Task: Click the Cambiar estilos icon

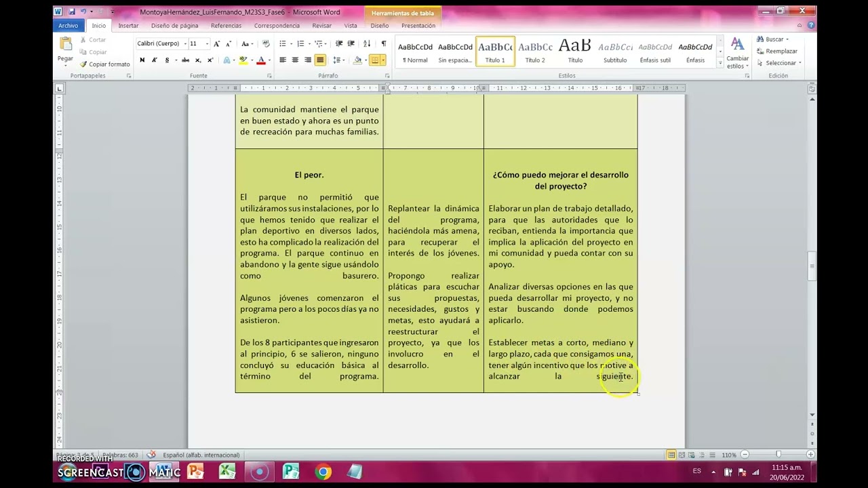Action: pyautogui.click(x=737, y=44)
